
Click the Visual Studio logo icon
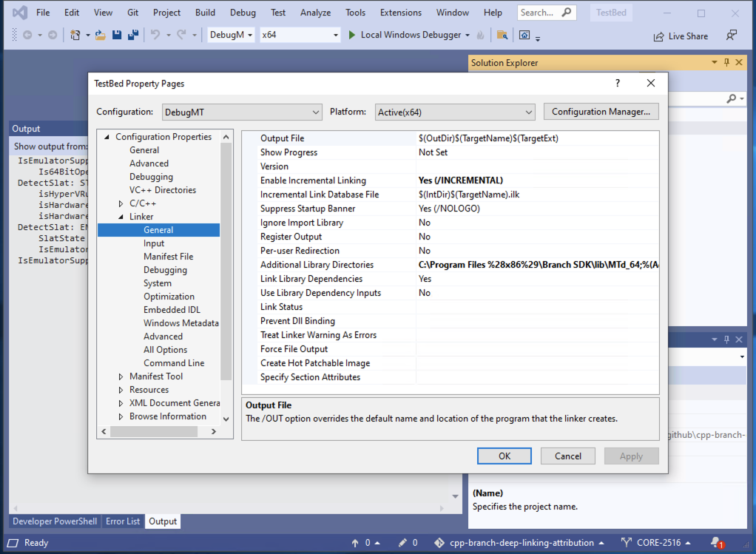click(x=20, y=13)
